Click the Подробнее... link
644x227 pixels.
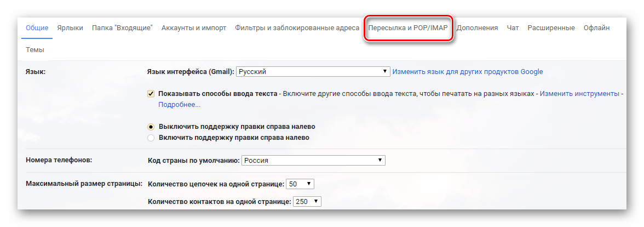180,105
